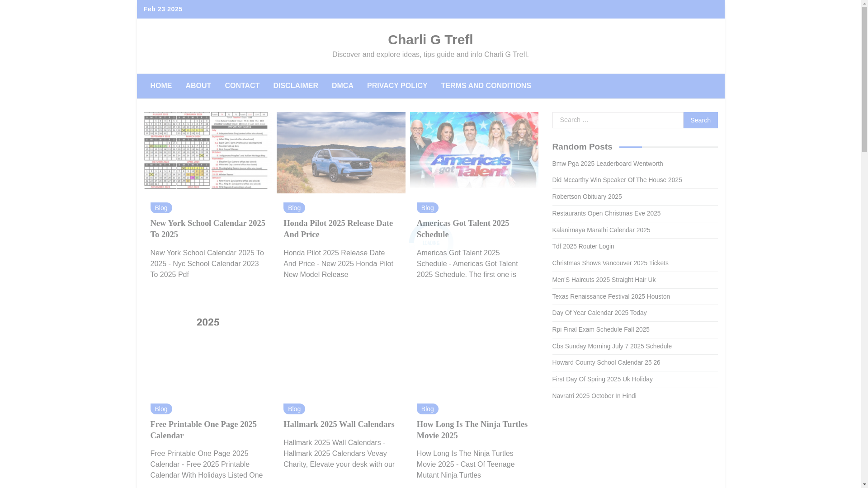Open Restaurants Open Christmas Eve 2025 post
868x488 pixels.
606,213
